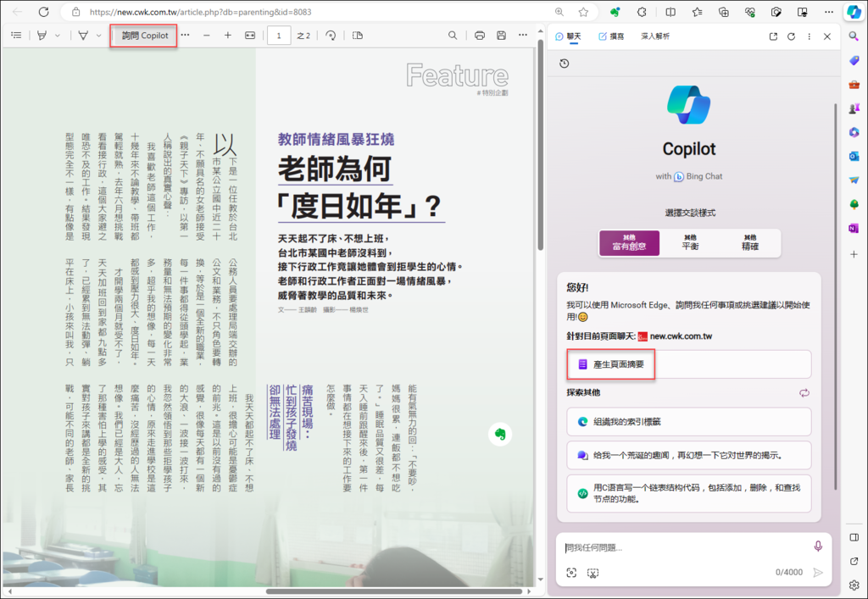The image size is (868, 599).
Task: Select the 富有創意 conversation style
Action: (x=628, y=243)
